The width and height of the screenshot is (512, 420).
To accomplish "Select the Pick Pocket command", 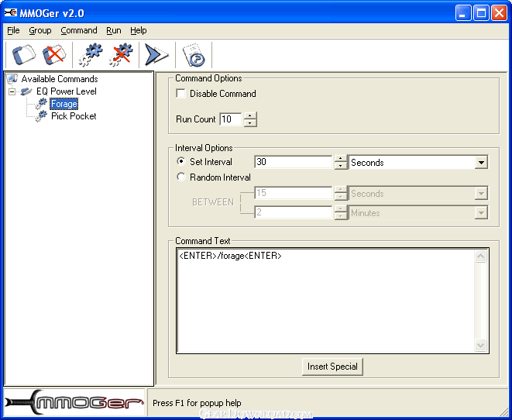I will (74, 116).
